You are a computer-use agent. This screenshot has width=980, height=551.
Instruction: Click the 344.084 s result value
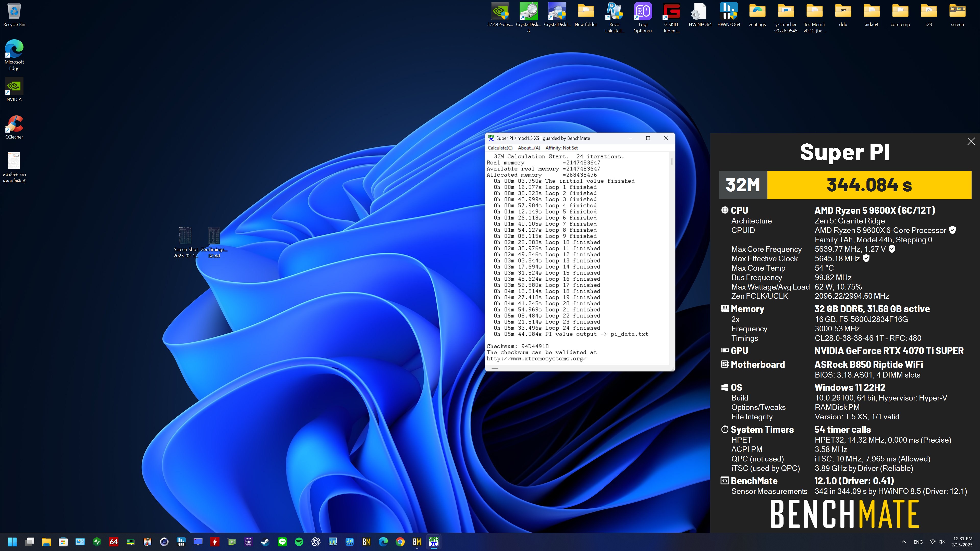click(869, 185)
